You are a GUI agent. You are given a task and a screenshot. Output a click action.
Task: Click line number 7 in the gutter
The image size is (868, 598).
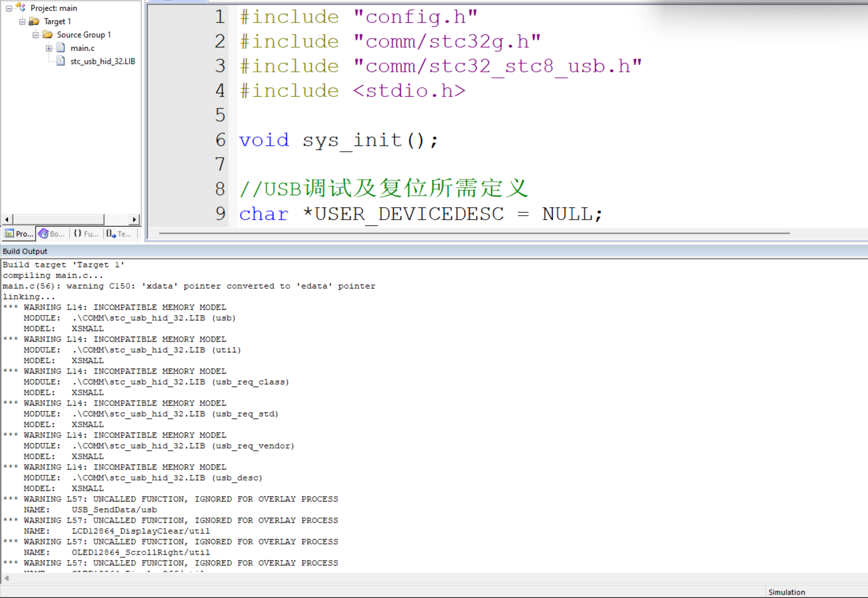[x=220, y=165]
